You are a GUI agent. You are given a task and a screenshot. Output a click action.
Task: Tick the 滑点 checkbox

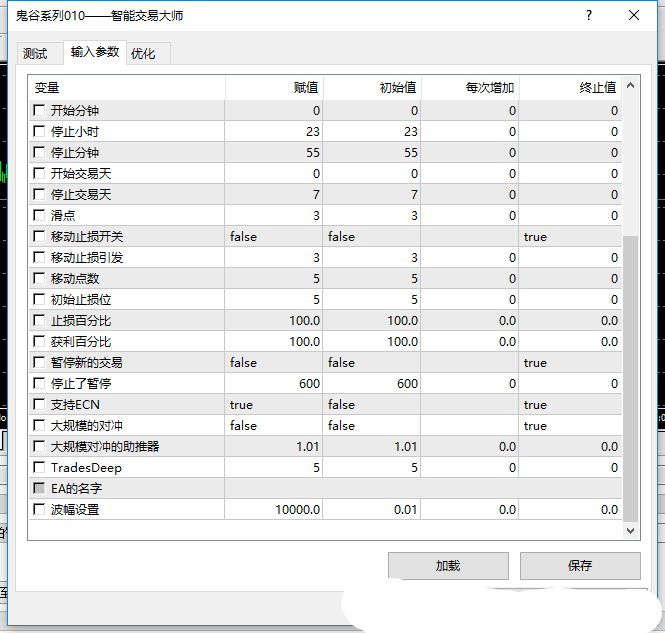pos(39,216)
